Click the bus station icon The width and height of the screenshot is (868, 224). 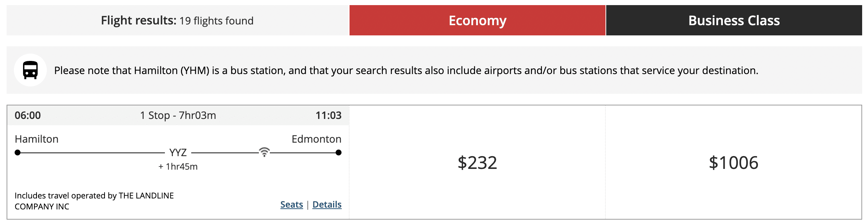(x=30, y=70)
